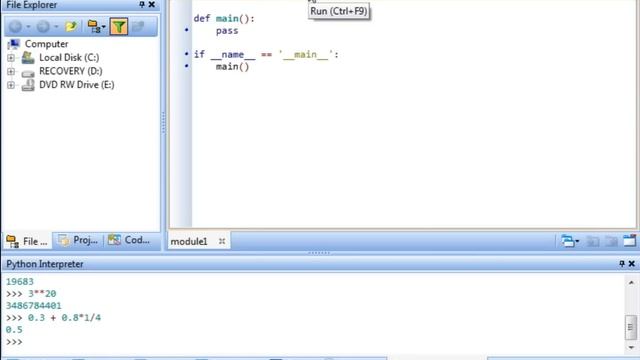Click the interpreter scrollbar up arrow
The width and height of the screenshot is (640, 360).
(x=631, y=282)
